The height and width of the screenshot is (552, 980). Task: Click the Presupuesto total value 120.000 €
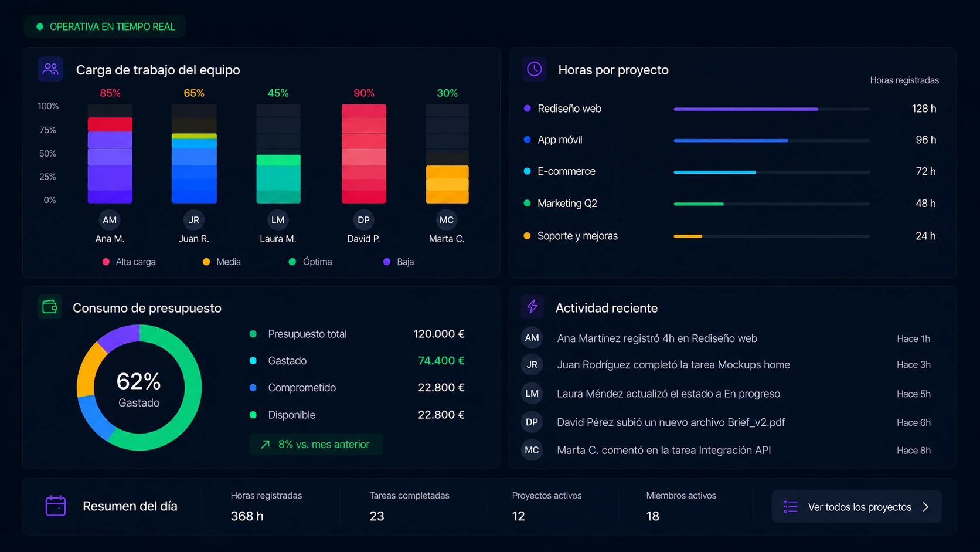click(439, 334)
